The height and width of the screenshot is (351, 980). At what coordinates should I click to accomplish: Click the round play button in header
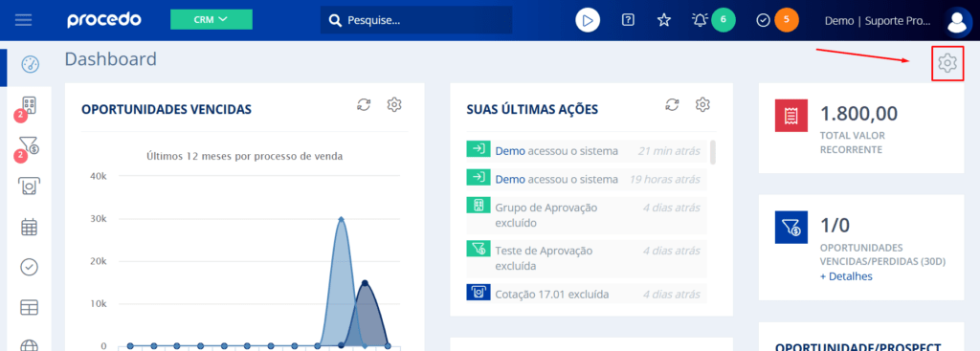(x=588, y=20)
